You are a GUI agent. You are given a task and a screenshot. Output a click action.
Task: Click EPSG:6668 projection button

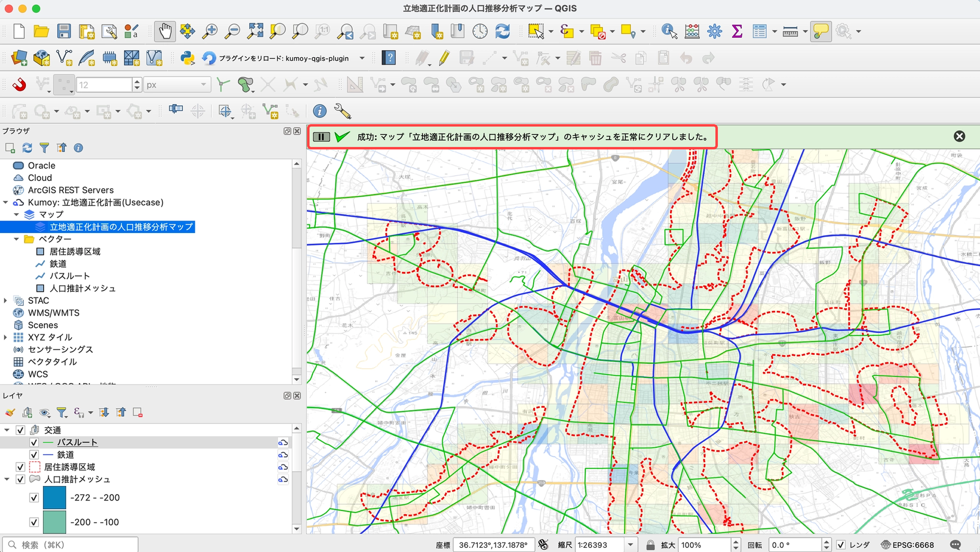pos(908,545)
